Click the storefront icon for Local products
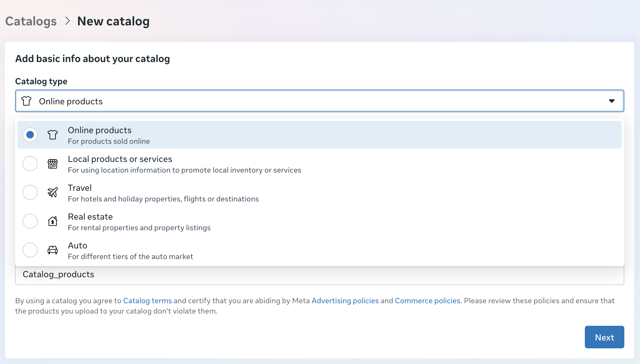The width and height of the screenshot is (640, 364). click(53, 164)
